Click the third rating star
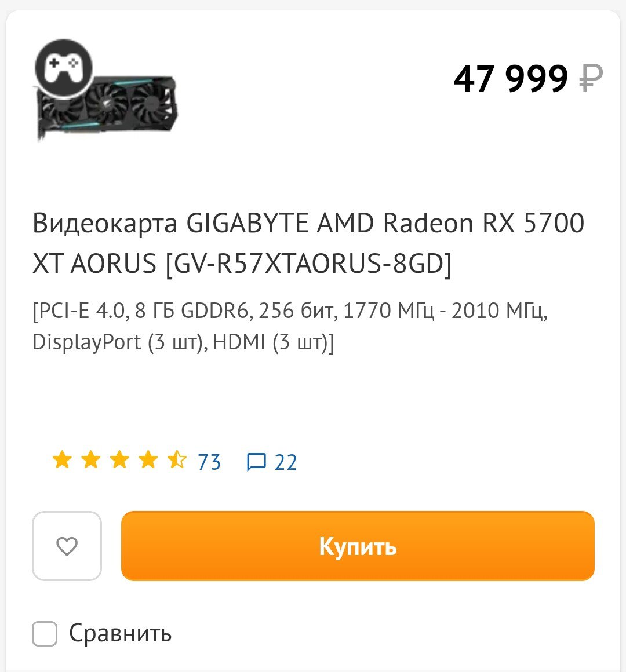626x672 pixels. (x=119, y=460)
